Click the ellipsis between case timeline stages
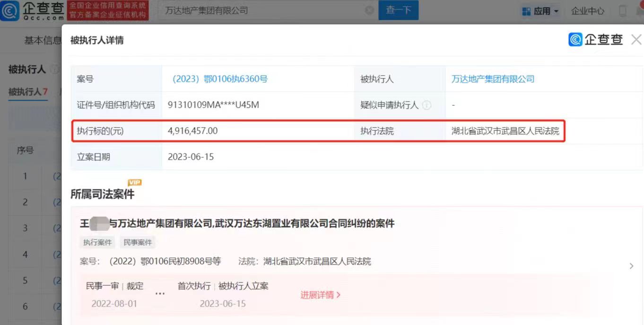The height and width of the screenshot is (325, 644). [160, 294]
